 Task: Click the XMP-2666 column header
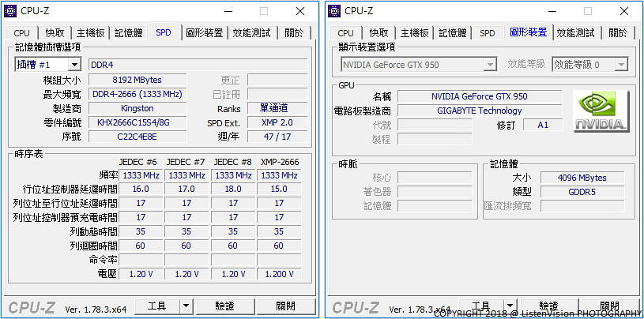point(280,162)
